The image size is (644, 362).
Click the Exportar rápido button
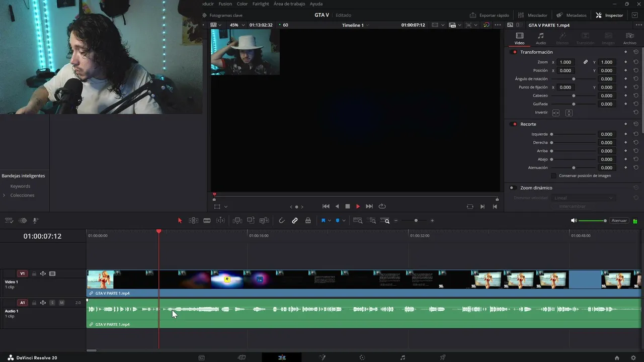[490, 15]
